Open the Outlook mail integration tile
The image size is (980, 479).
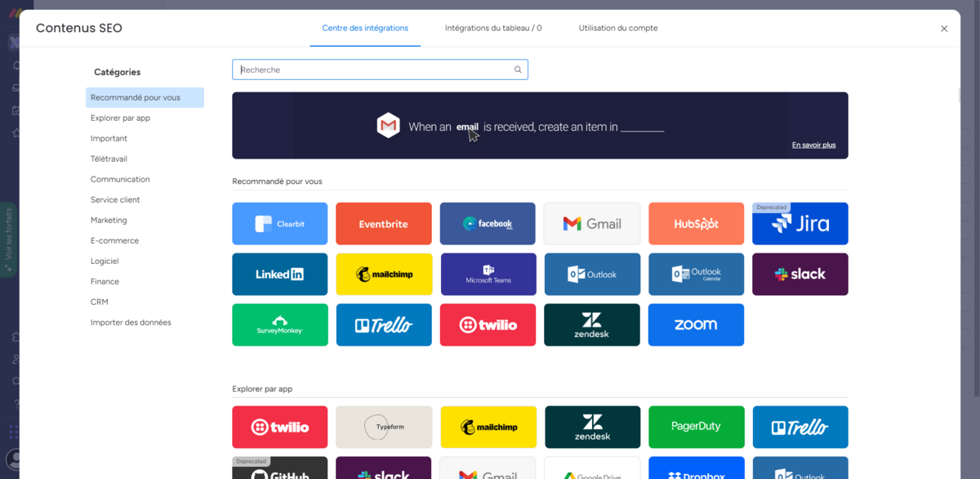592,274
